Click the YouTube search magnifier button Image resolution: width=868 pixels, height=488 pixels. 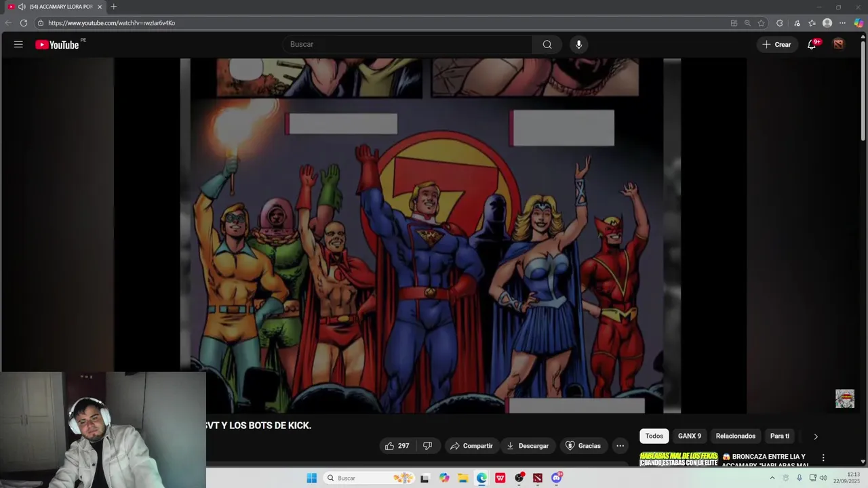(547, 44)
